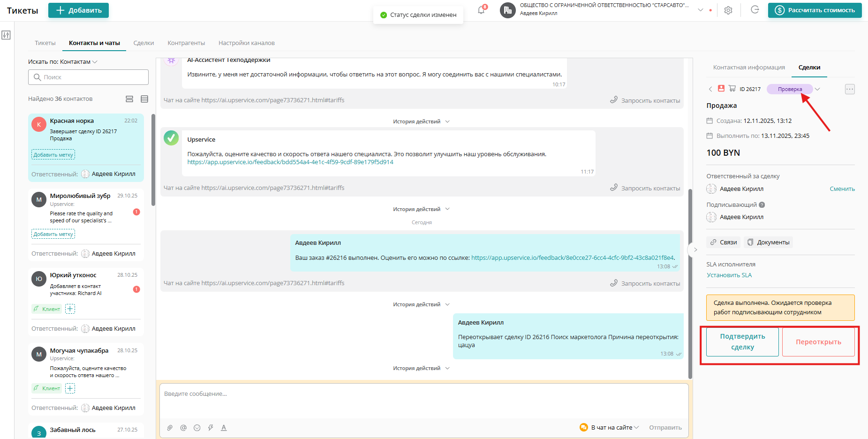The height and width of the screenshot is (439, 868).
Task: Click the @ mention icon
Action: (183, 427)
